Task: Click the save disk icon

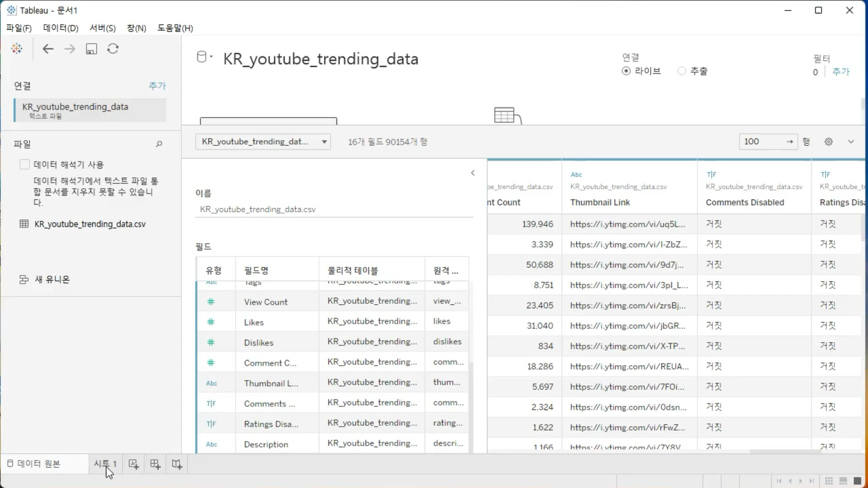Action: 91,49
